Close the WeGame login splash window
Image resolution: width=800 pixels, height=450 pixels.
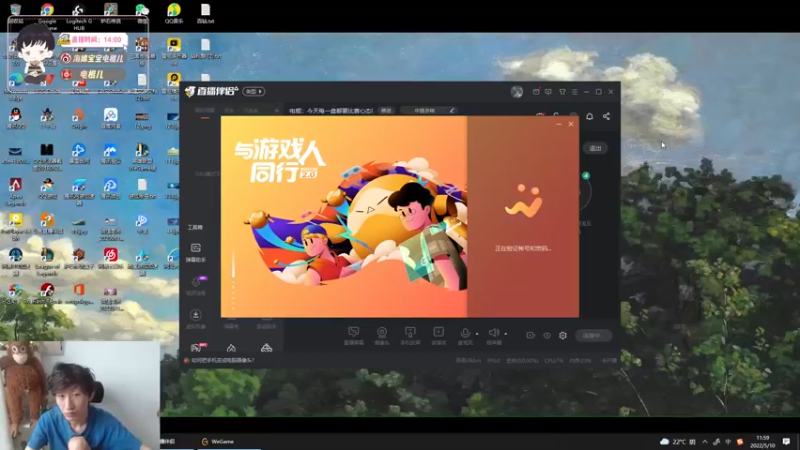tap(571, 124)
